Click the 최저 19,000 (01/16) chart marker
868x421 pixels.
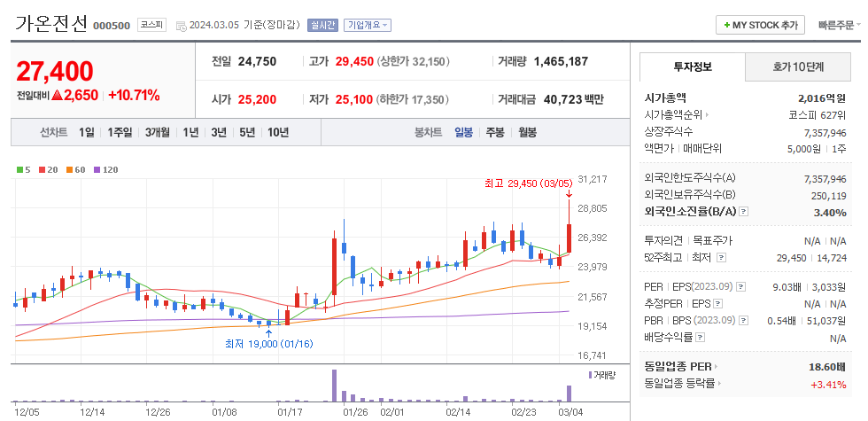click(269, 344)
